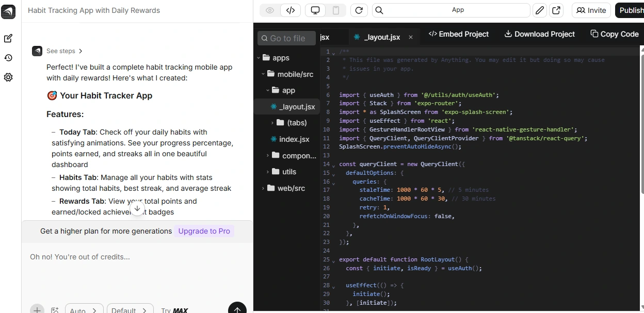This screenshot has width=644, height=313.
Task: Publish the habit tracking app
Action: tap(632, 10)
